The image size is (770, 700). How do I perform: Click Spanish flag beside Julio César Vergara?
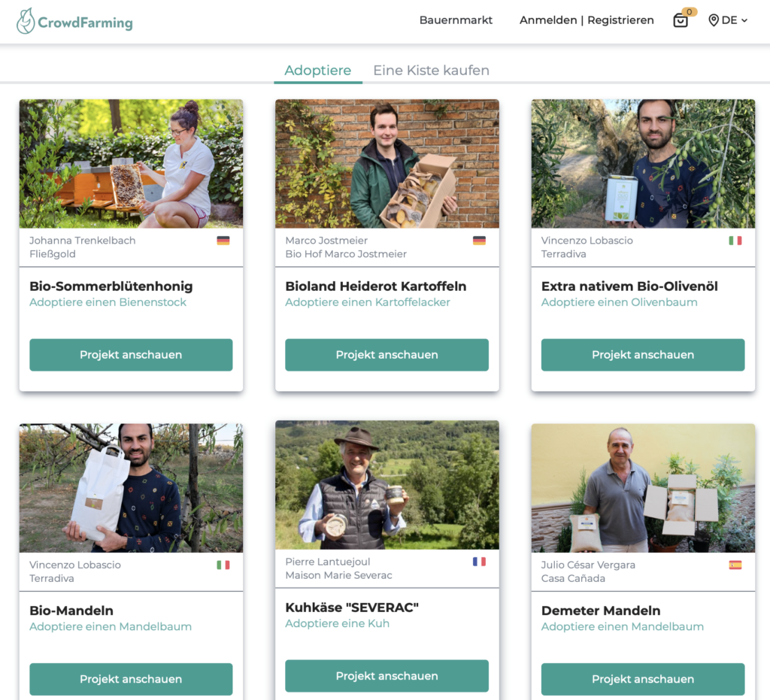pyautogui.click(x=735, y=565)
